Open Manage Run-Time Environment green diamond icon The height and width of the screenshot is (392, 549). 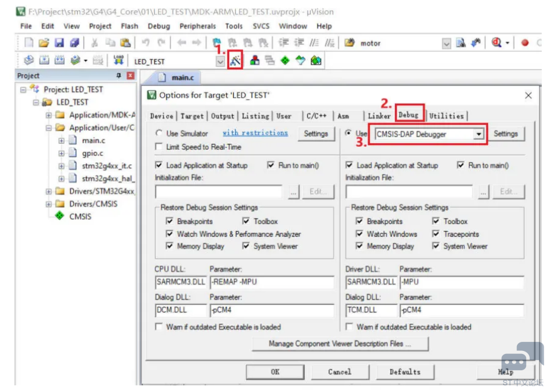point(285,60)
